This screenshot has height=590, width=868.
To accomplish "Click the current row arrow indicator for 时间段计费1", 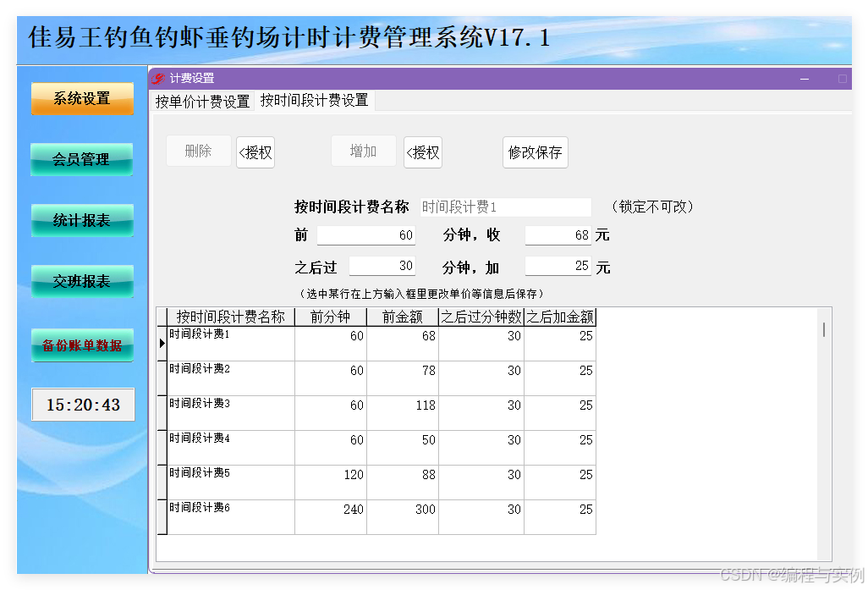I will 162,344.
